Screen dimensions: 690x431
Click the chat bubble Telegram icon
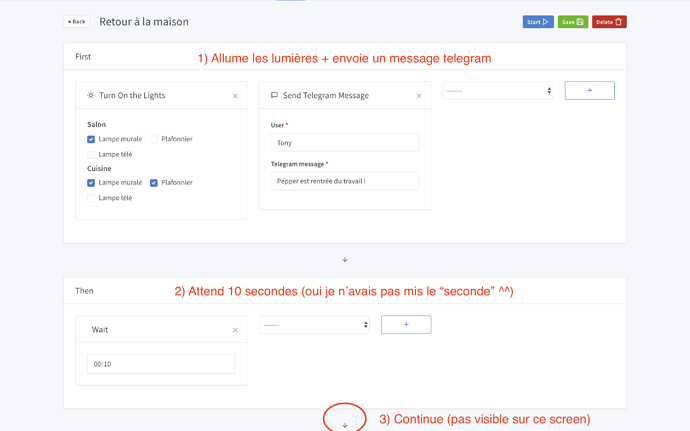point(274,95)
